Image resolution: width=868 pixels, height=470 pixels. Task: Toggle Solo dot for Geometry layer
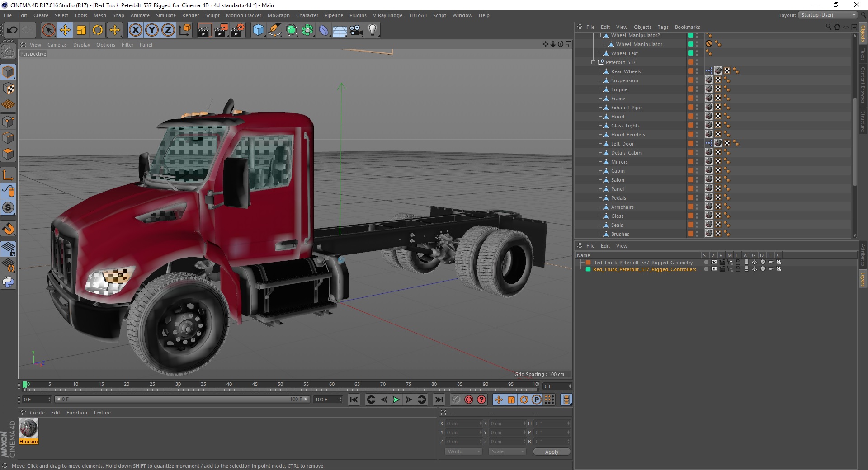click(706, 262)
